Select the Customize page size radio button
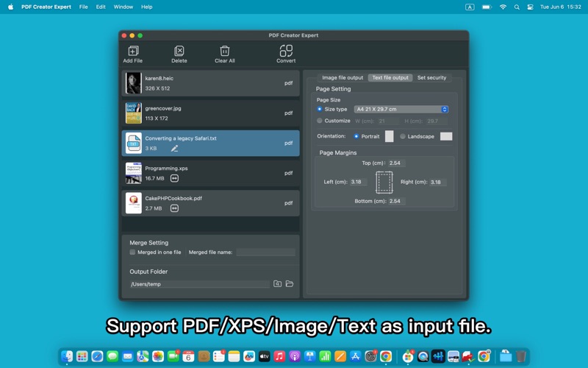 (x=320, y=121)
